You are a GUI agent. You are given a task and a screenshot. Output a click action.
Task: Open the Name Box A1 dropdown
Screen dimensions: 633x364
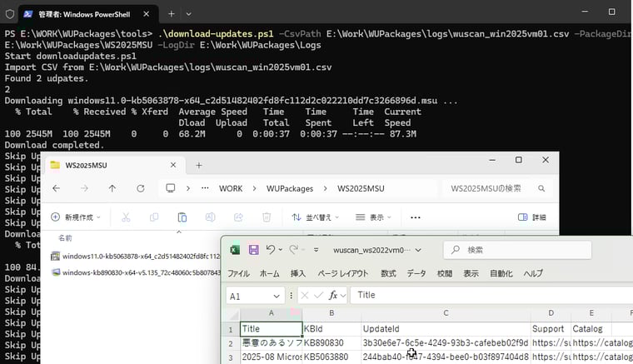point(277,297)
